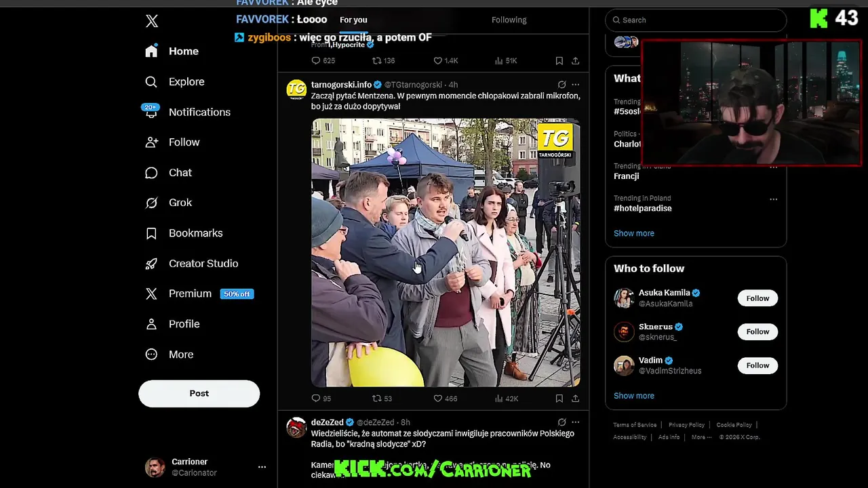Open more options for #hotelparadise trend
Viewport: 868px width, 488px height.
click(x=773, y=199)
